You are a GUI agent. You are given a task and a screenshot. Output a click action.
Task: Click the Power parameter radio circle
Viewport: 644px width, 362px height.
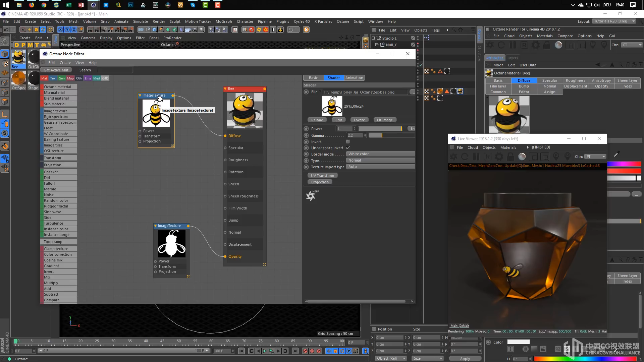306,129
